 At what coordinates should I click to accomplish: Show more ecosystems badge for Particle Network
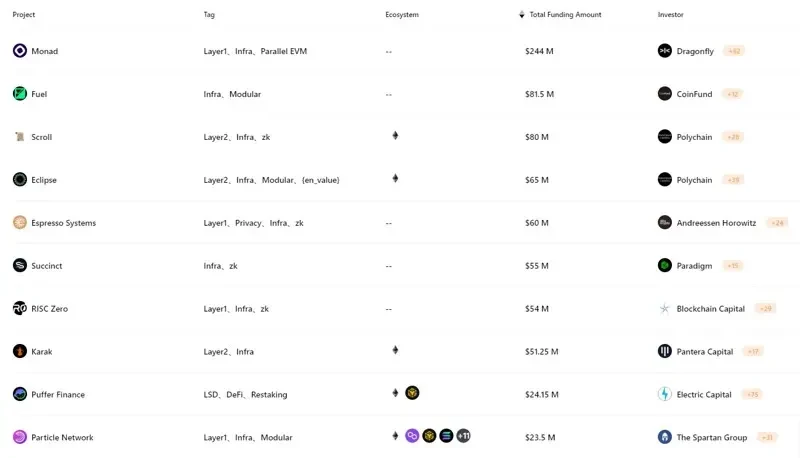tap(463, 436)
